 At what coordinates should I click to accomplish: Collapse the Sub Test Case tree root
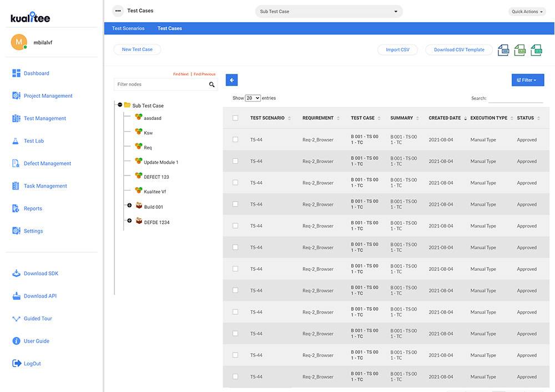tap(120, 105)
